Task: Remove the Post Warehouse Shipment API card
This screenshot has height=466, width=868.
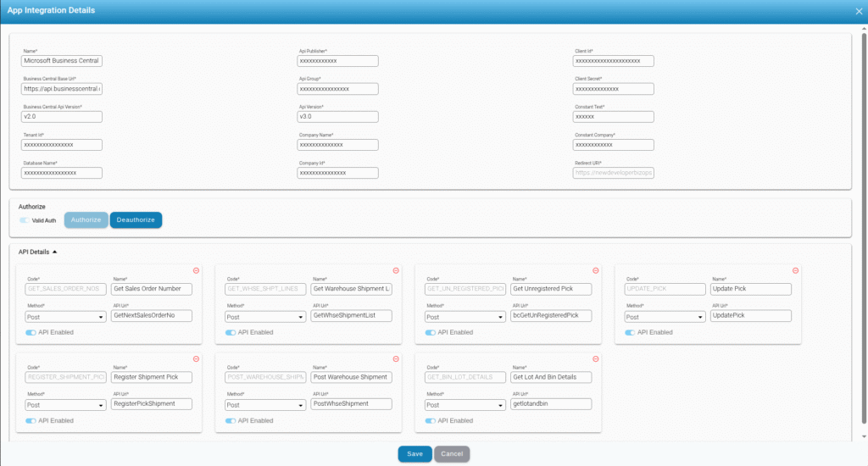Action: pyautogui.click(x=396, y=359)
